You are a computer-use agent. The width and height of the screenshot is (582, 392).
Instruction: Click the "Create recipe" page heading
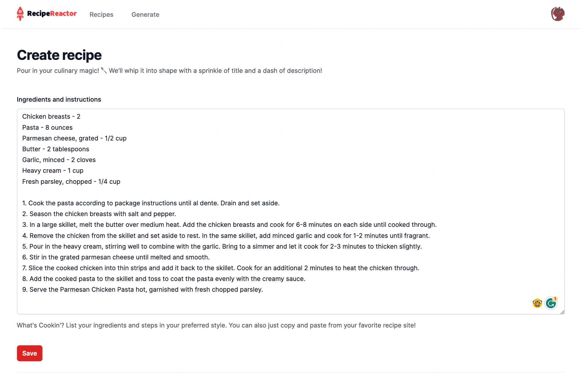(x=59, y=55)
